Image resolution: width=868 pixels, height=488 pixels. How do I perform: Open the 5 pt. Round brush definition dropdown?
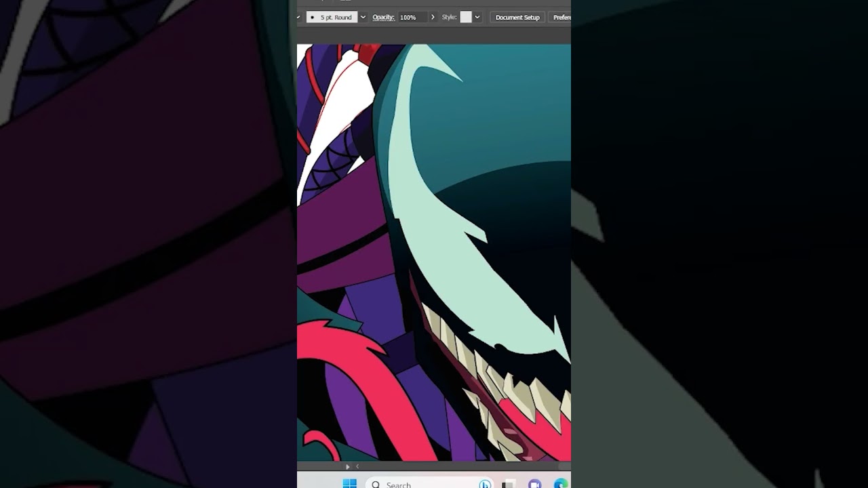tap(363, 18)
